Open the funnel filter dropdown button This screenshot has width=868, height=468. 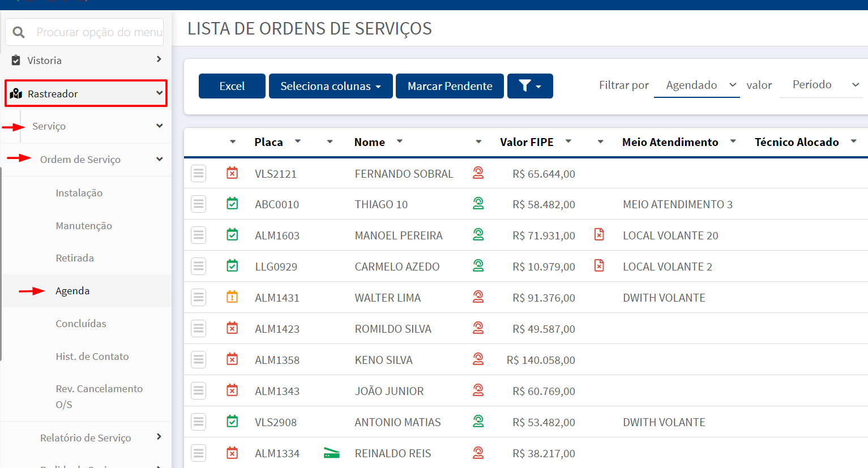point(530,86)
